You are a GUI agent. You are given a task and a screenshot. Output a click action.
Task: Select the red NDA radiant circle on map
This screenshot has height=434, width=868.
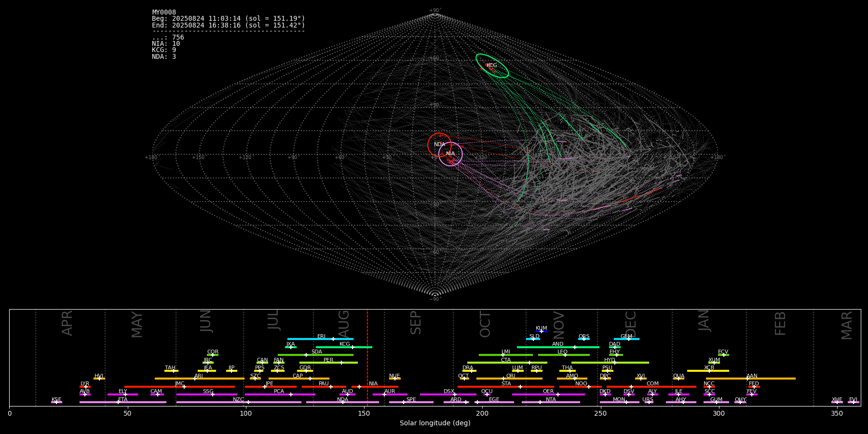[x=439, y=145]
